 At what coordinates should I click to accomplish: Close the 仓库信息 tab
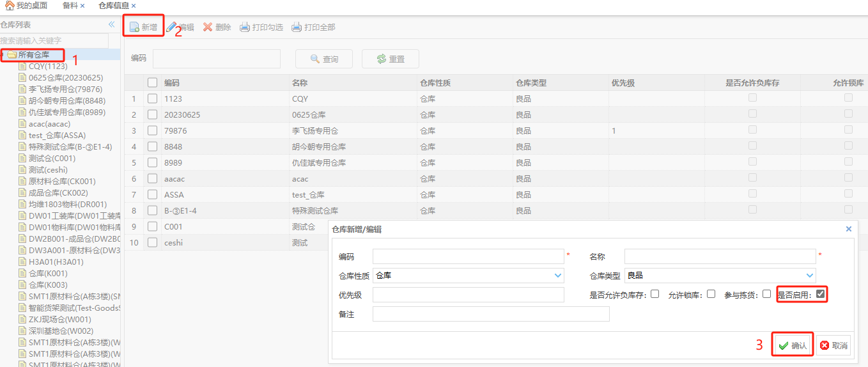tap(134, 6)
